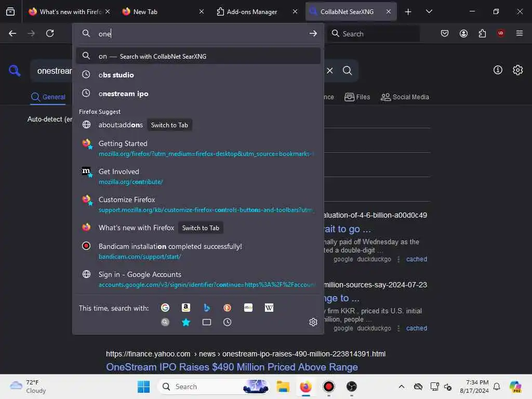
Task: Choose 'on — Search with CollabNet SearXNG' suggestion
Action: 198,56
